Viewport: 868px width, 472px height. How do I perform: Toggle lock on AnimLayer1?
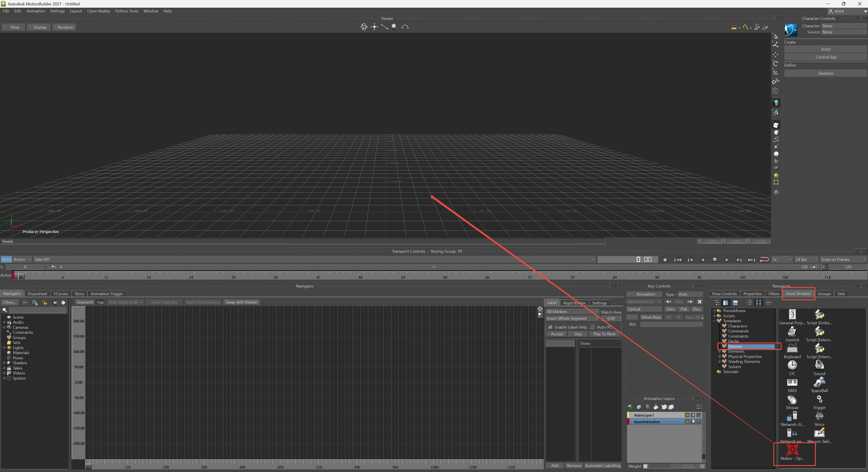[687, 415]
